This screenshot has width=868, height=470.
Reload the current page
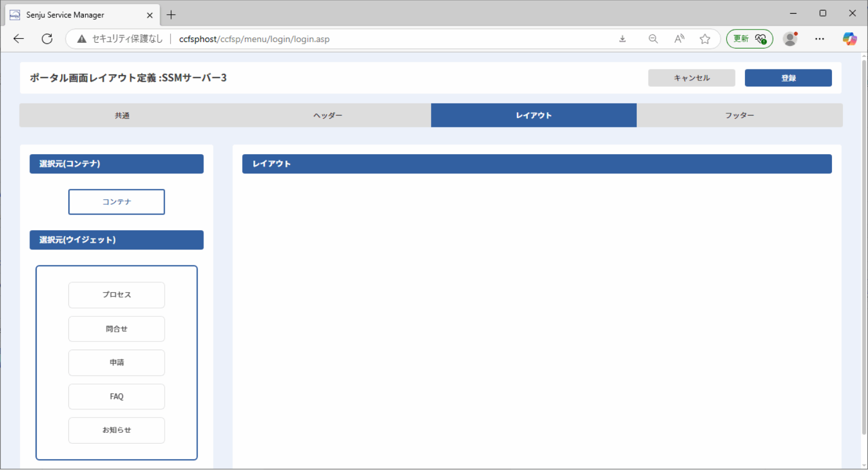[48, 39]
